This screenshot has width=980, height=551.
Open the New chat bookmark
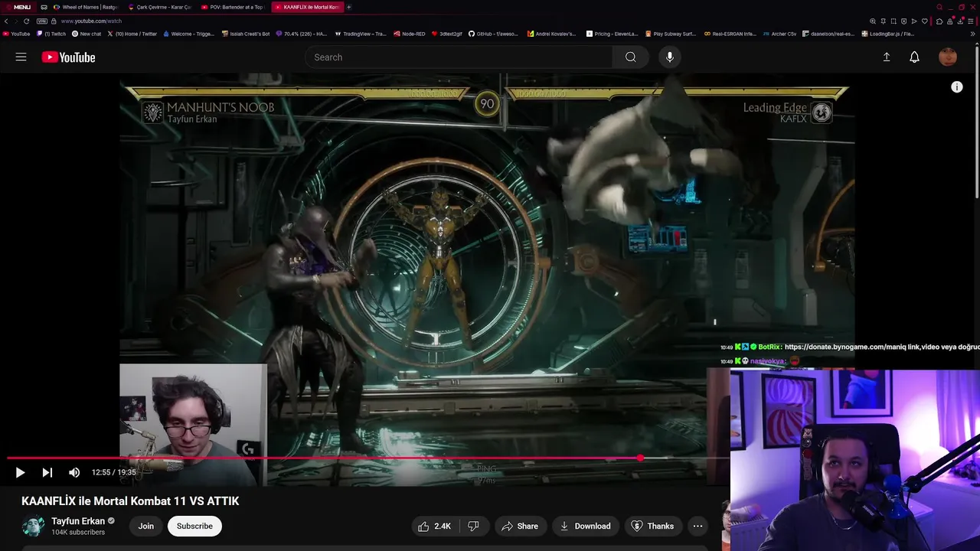(x=87, y=34)
